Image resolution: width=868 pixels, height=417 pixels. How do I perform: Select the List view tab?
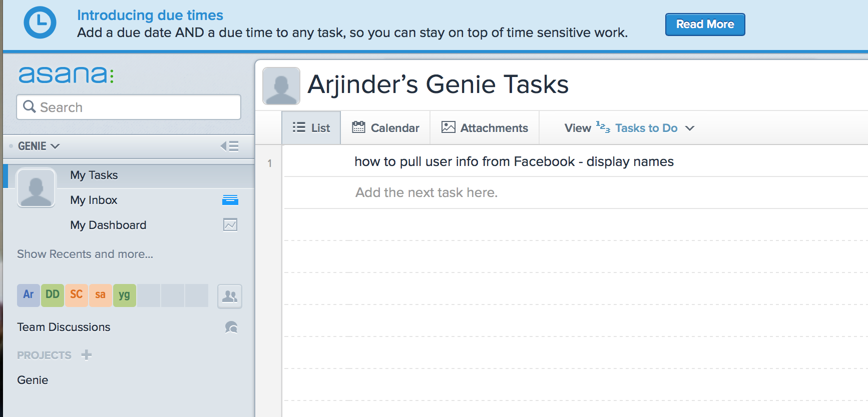click(311, 128)
